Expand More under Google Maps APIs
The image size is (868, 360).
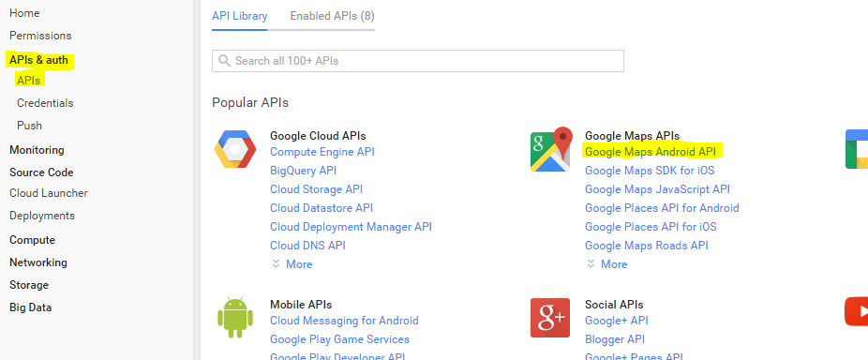[x=606, y=264]
